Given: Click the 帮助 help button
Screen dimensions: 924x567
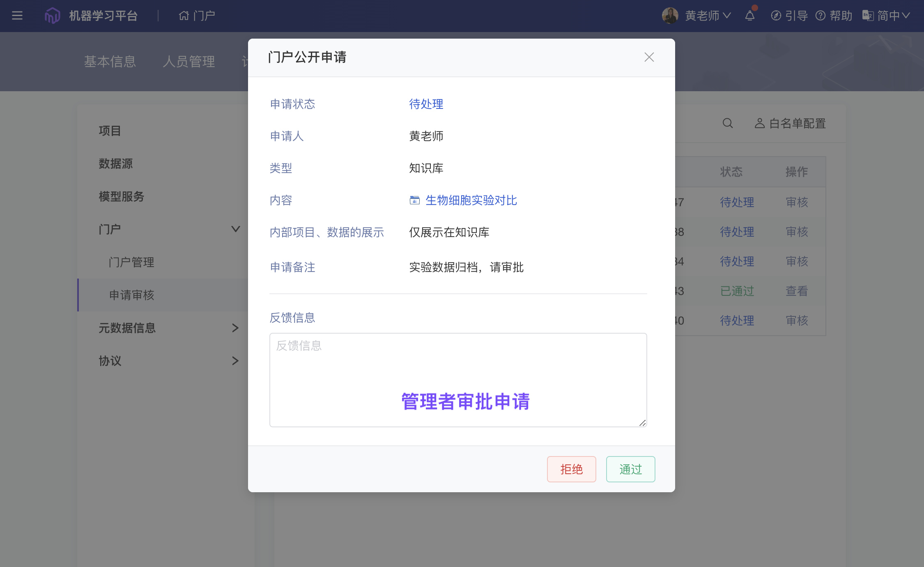Looking at the screenshot, I should [834, 16].
